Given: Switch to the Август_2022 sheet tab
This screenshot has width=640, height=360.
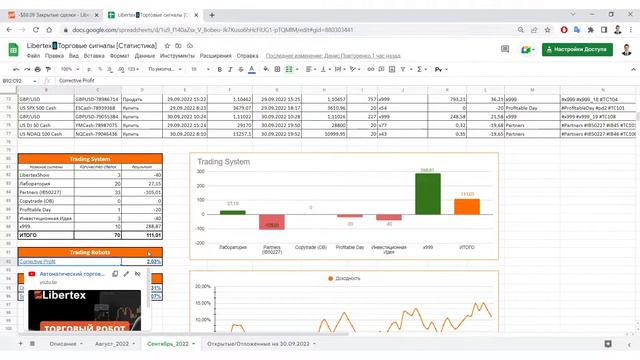Looking at the screenshot, I should [x=112, y=344].
